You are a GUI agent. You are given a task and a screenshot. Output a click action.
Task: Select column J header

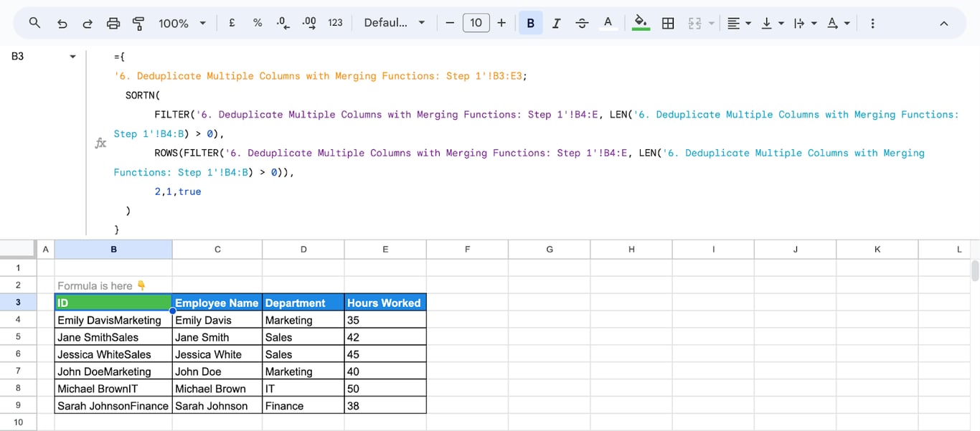pos(796,249)
